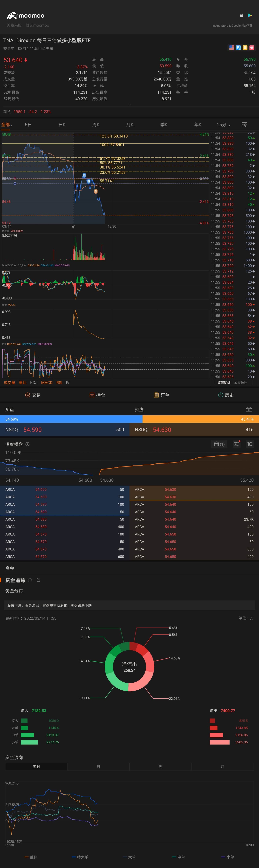Open the 全部 timeframe dropdown
This screenshot has width=259, height=868.
click(x=6, y=125)
